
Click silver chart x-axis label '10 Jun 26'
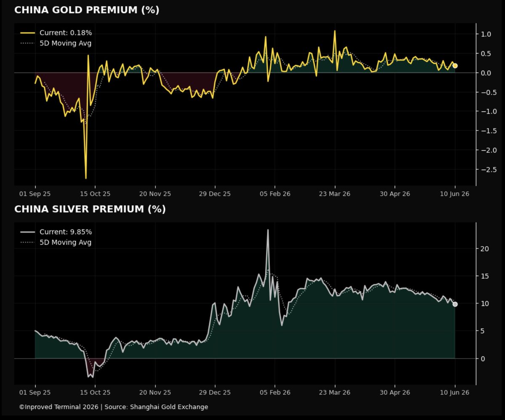(x=455, y=393)
